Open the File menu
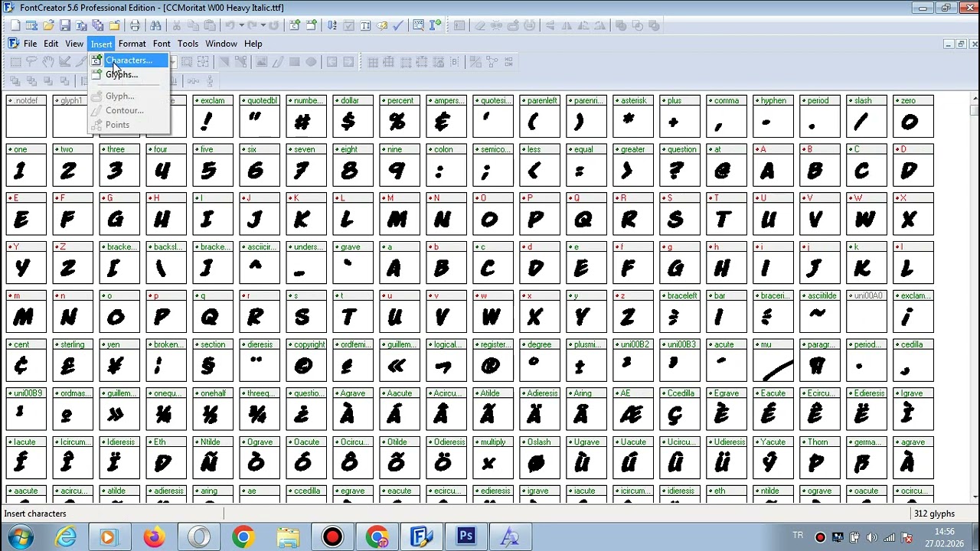 pos(30,44)
